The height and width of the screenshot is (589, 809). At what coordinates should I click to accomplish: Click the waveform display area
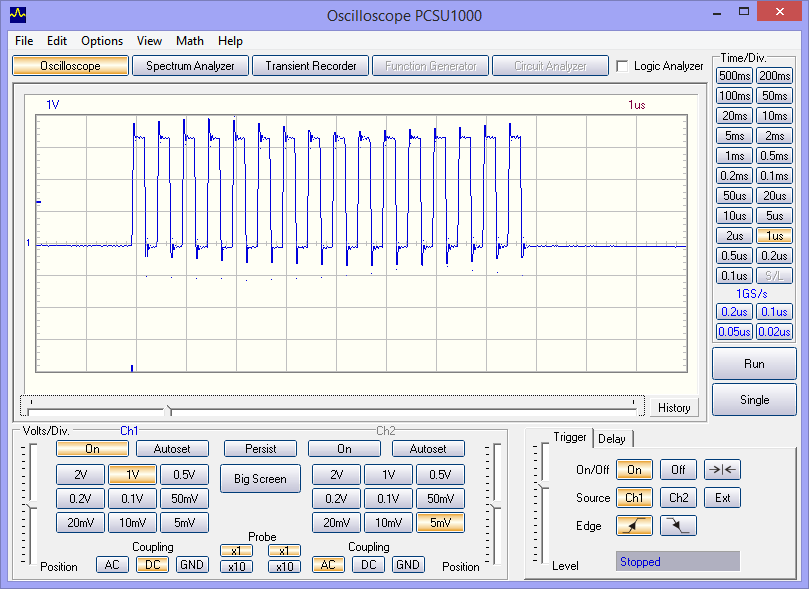(361, 243)
